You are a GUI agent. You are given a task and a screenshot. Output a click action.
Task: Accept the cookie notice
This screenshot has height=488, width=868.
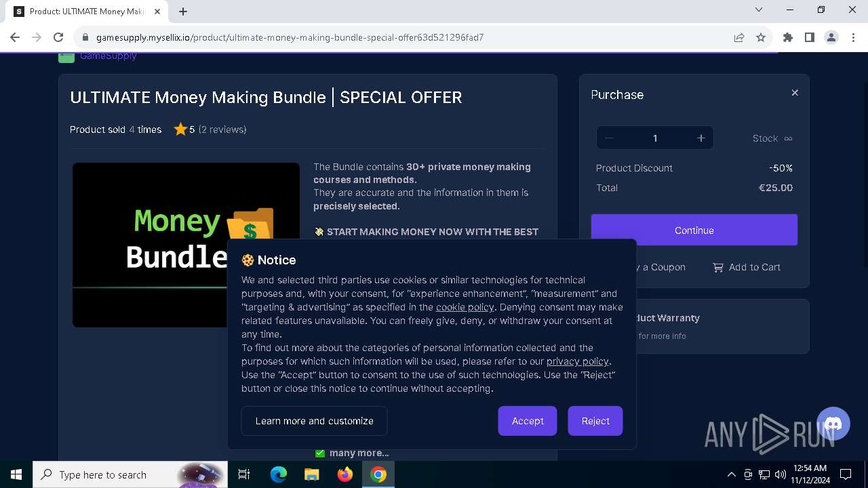point(528,421)
